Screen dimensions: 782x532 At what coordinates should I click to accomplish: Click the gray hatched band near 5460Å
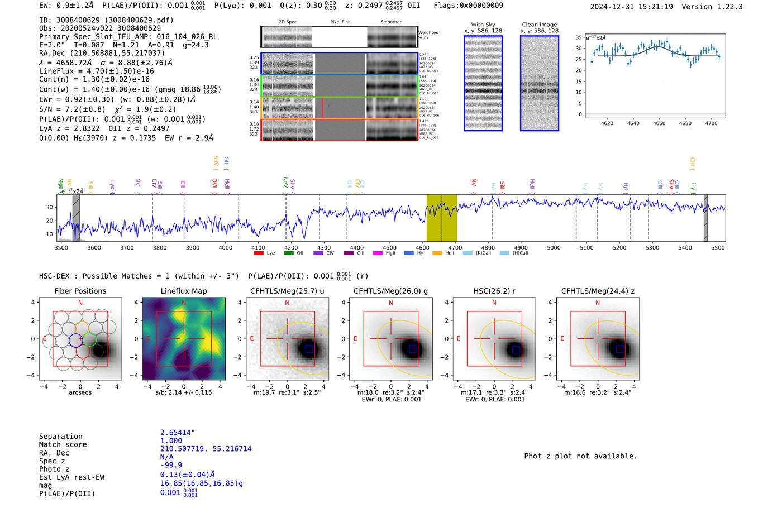click(x=705, y=218)
